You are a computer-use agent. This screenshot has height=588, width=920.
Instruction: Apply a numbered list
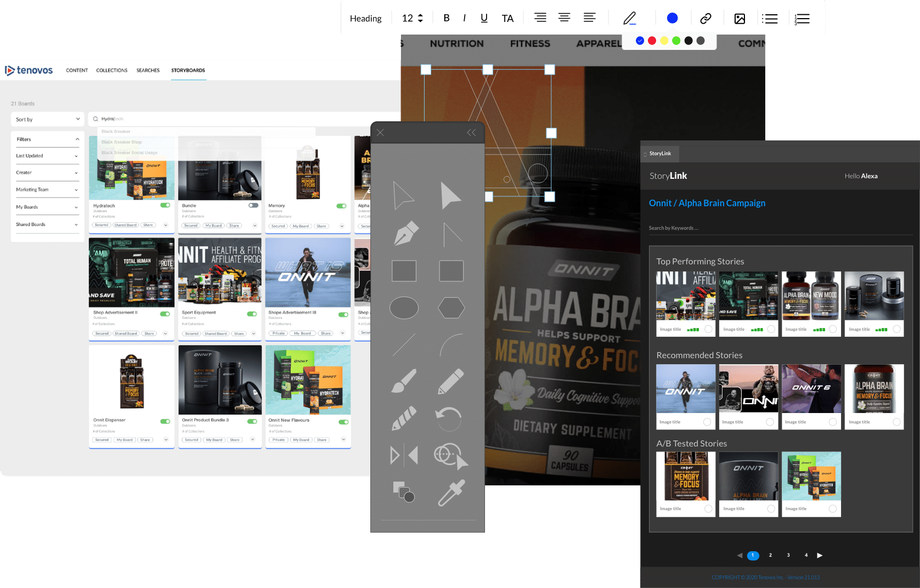(802, 19)
